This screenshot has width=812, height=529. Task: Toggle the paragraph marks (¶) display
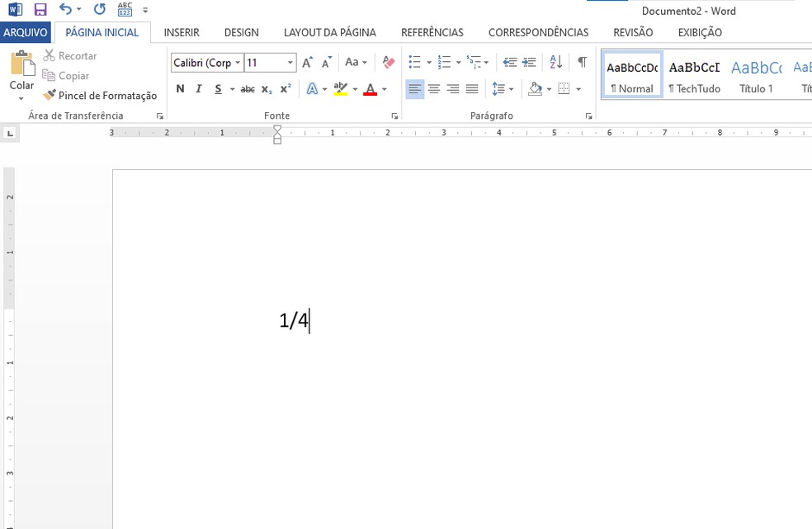[582, 62]
